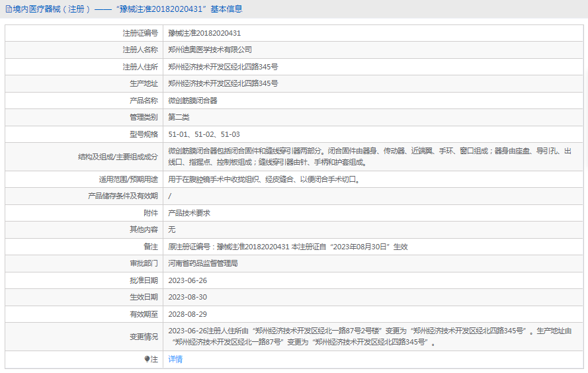588x373 pixels.
Task: Click the 产品名称 row label
Action: coord(144,101)
